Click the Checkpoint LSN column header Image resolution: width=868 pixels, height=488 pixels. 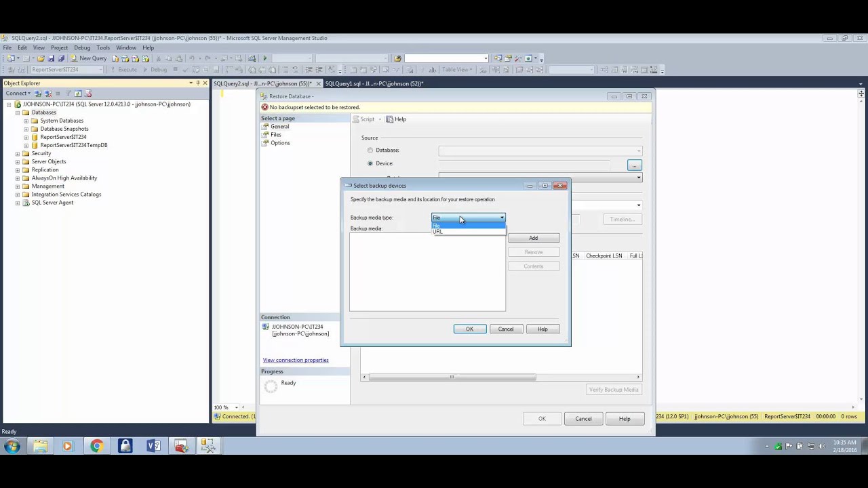604,256
